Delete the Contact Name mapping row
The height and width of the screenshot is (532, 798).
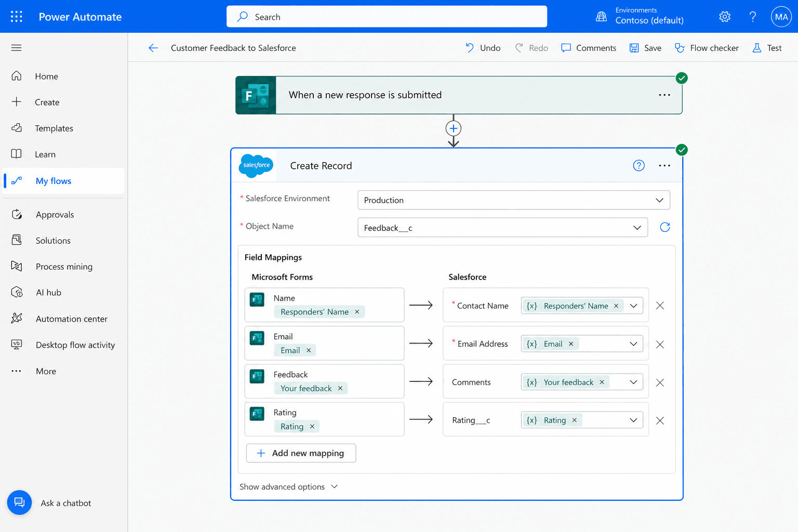coord(660,306)
